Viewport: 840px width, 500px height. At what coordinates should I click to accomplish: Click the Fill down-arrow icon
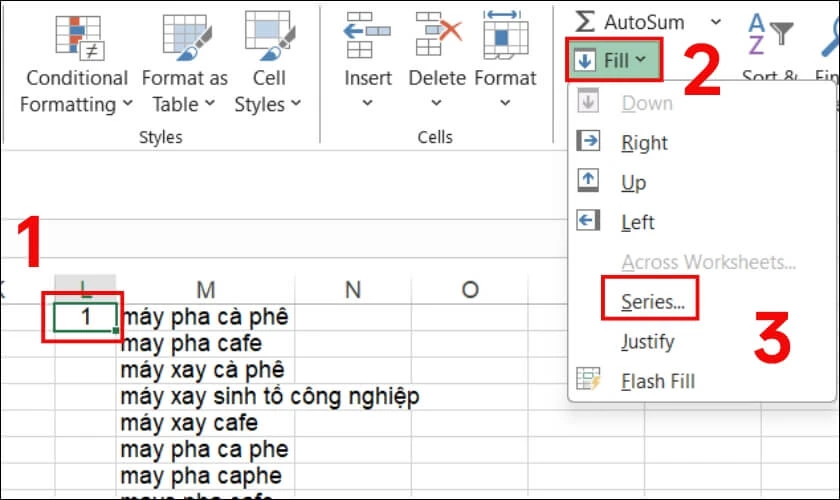tap(585, 60)
